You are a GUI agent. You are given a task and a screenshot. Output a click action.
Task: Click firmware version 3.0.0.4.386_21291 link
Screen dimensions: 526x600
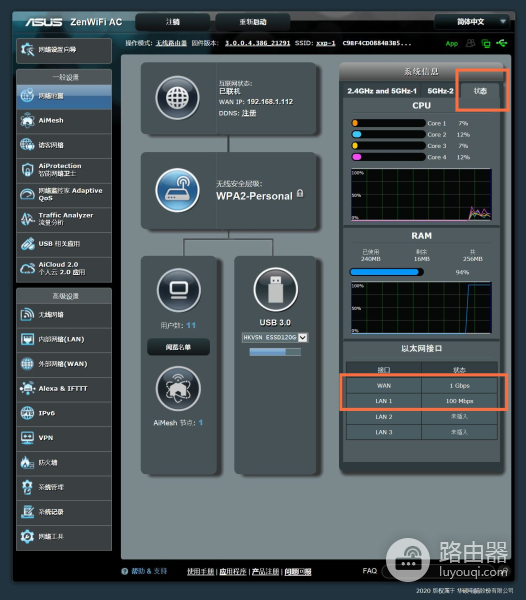click(x=257, y=43)
